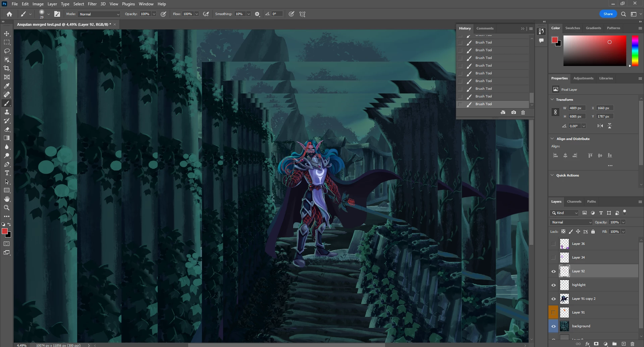Click the hue spectrum slider

click(x=635, y=51)
